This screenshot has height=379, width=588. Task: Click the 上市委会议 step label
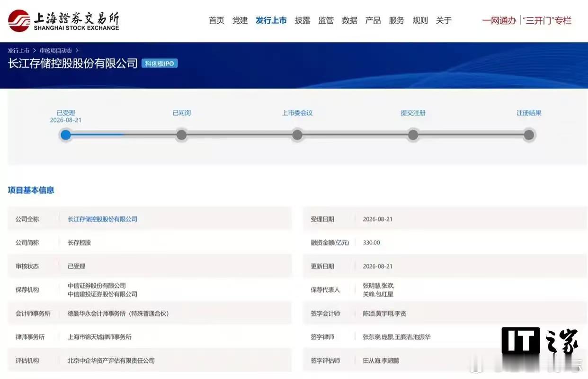click(x=297, y=113)
